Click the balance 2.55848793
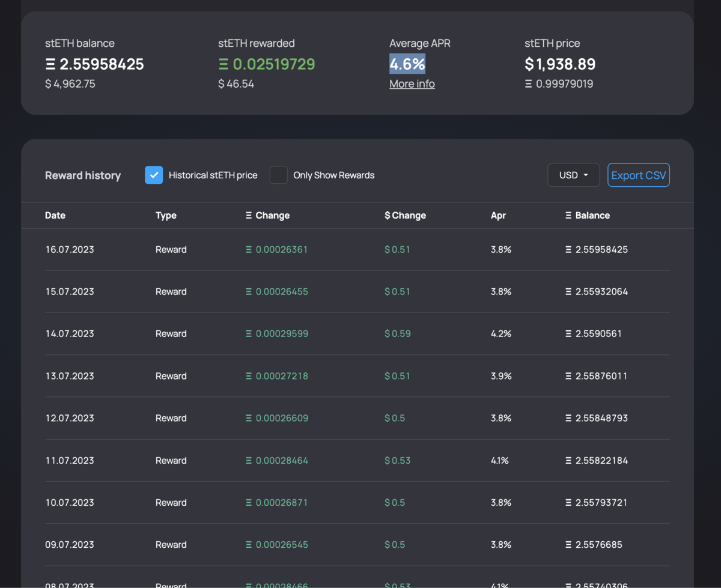 pyautogui.click(x=597, y=418)
